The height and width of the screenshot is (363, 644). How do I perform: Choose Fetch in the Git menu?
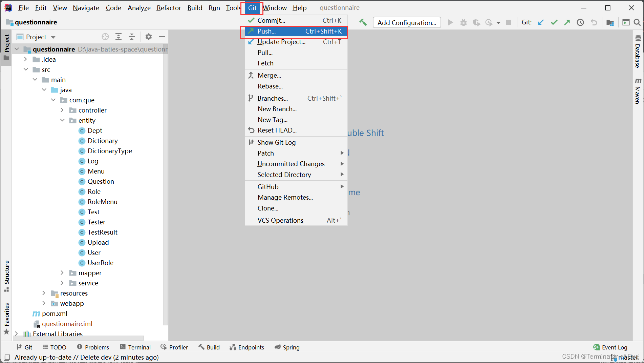(x=296, y=63)
